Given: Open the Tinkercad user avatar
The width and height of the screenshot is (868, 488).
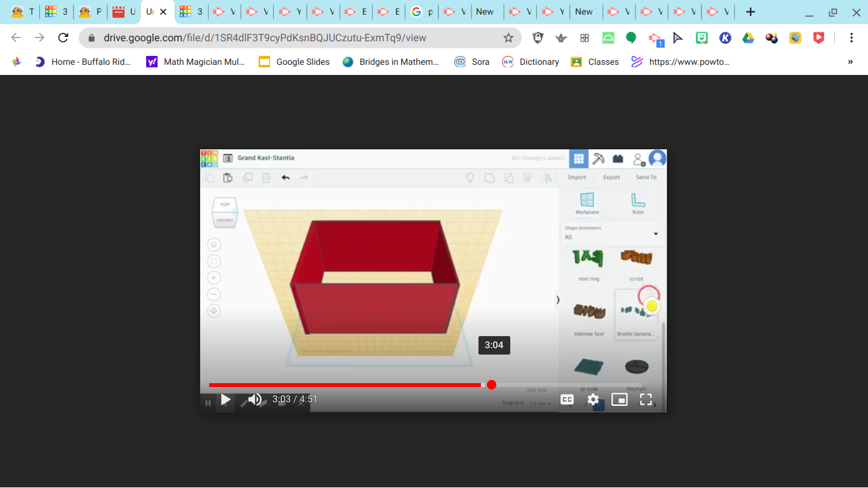Looking at the screenshot, I should coord(657,158).
